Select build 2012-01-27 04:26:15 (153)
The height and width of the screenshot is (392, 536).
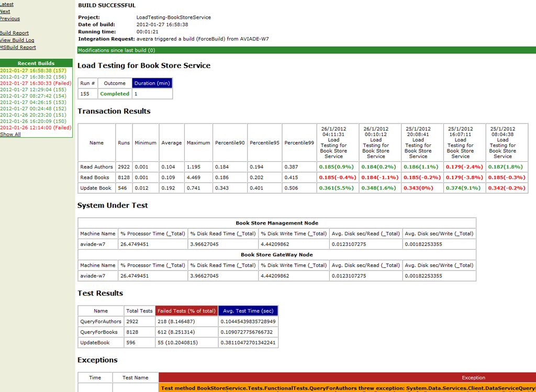click(33, 102)
